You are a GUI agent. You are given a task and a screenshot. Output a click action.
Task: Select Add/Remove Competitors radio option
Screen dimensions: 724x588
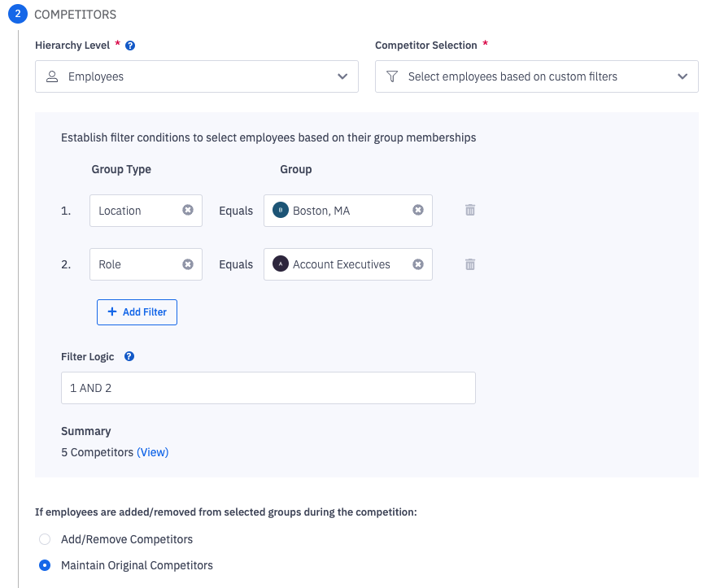pyautogui.click(x=46, y=539)
